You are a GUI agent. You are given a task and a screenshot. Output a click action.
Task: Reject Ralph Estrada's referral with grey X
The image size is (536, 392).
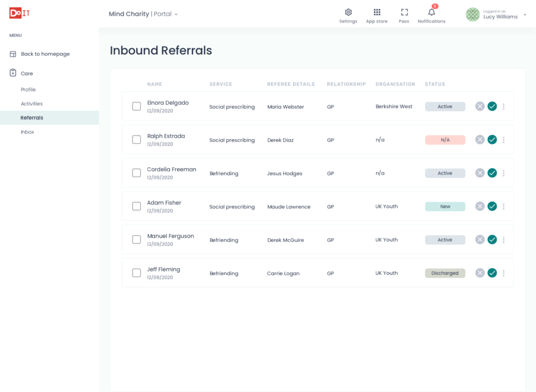(480, 140)
